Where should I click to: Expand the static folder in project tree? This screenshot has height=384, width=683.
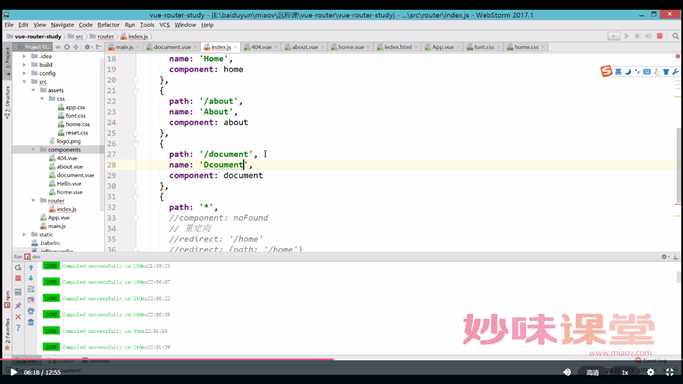pyautogui.click(x=24, y=234)
